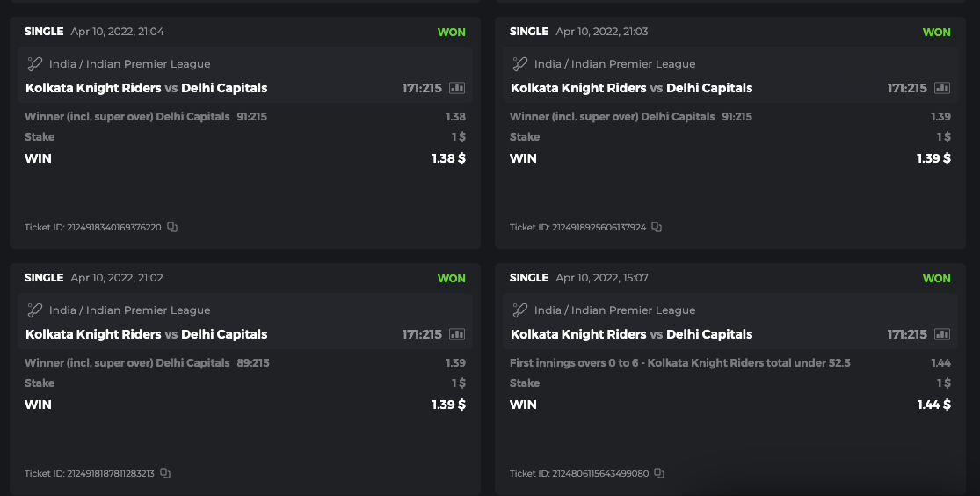Copy ticket ID 2124918340169376220
This screenshot has height=496, width=980.
(172, 227)
